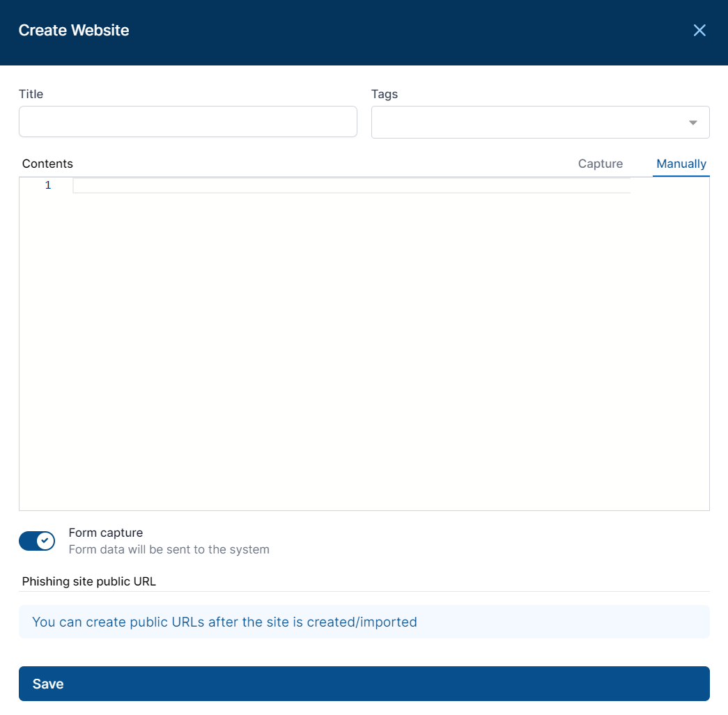Click the public URLs info message

point(364,622)
